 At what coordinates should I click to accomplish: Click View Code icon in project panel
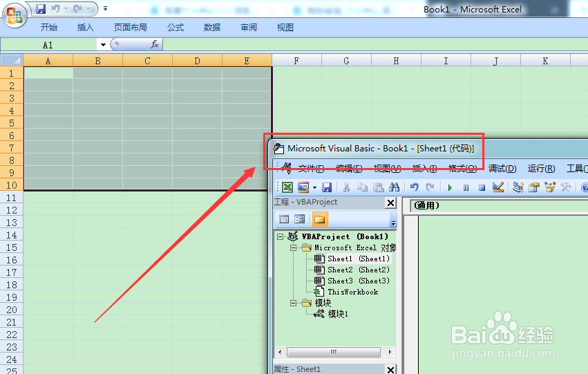coord(284,219)
